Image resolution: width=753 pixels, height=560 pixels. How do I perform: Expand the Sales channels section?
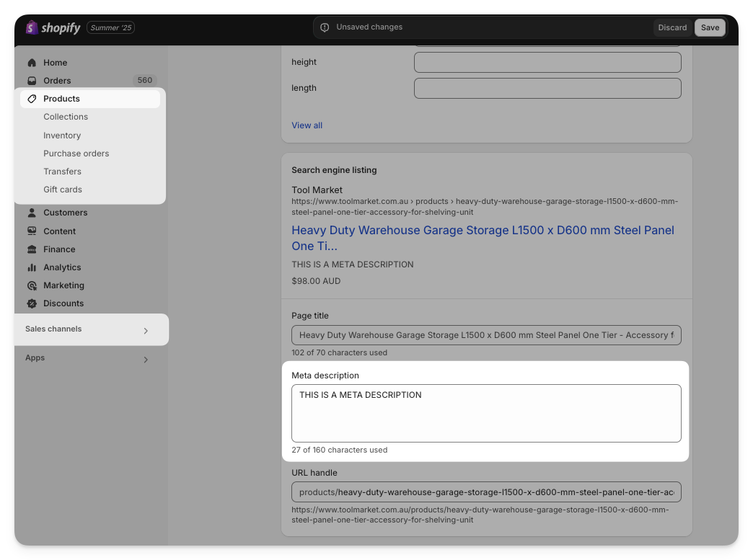pos(146,331)
